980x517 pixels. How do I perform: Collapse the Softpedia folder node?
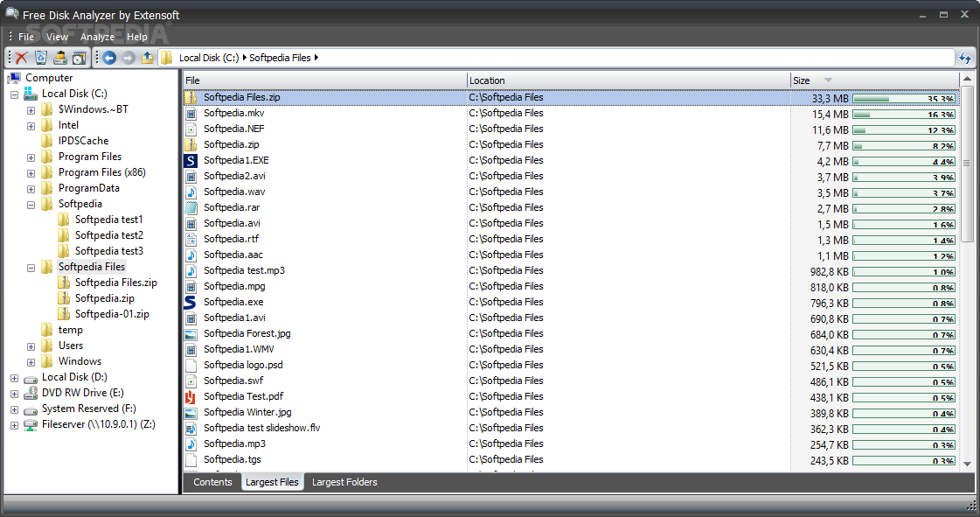click(x=31, y=205)
